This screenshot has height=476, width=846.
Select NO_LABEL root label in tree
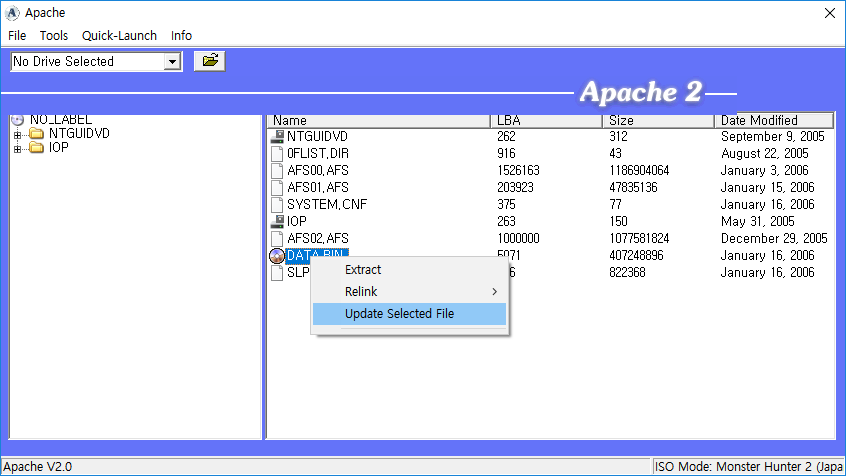pyautogui.click(x=60, y=119)
